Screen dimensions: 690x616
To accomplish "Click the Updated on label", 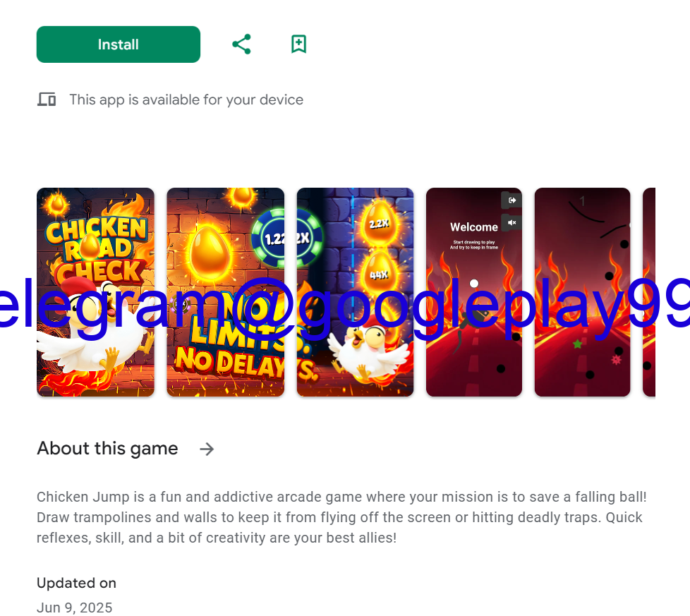I will (x=77, y=583).
